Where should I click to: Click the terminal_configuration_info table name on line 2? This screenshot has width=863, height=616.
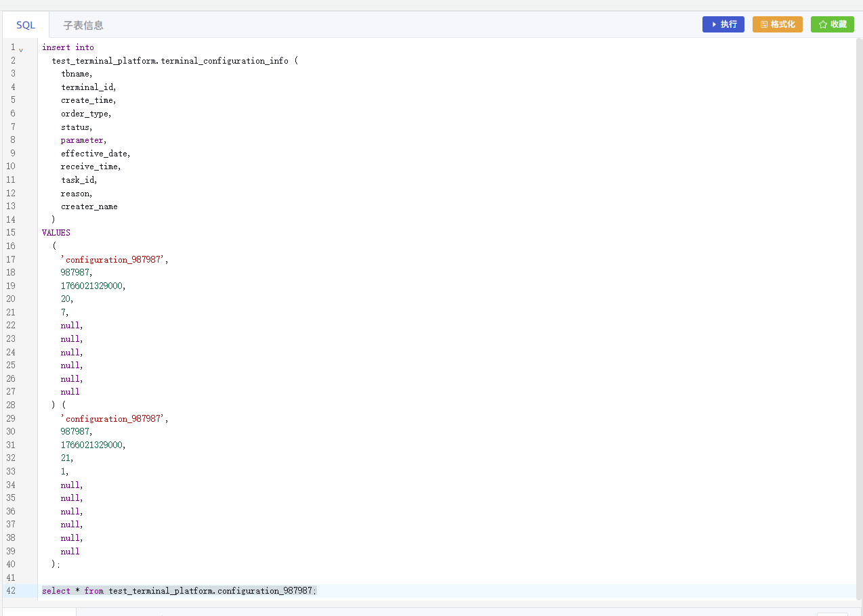click(x=224, y=61)
